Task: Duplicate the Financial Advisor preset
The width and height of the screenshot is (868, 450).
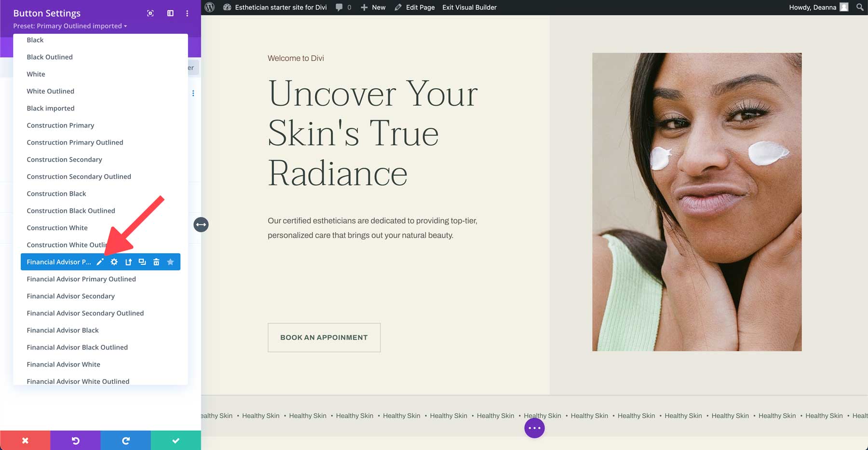Action: point(142,261)
